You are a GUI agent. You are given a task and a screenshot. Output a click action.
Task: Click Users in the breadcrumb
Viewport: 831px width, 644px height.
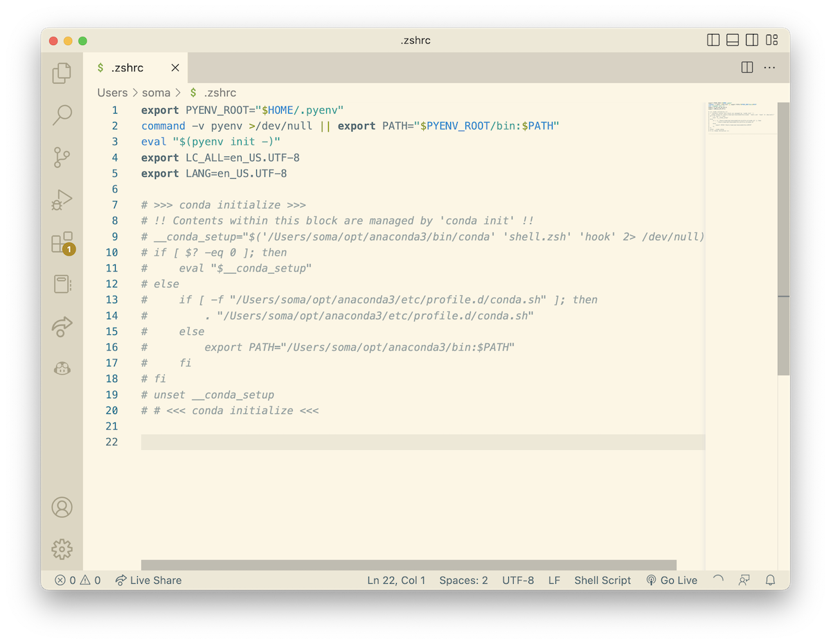[112, 93]
